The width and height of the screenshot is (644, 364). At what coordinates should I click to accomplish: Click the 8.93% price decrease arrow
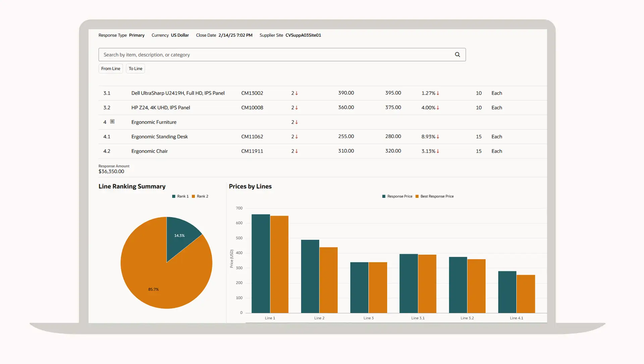click(438, 137)
